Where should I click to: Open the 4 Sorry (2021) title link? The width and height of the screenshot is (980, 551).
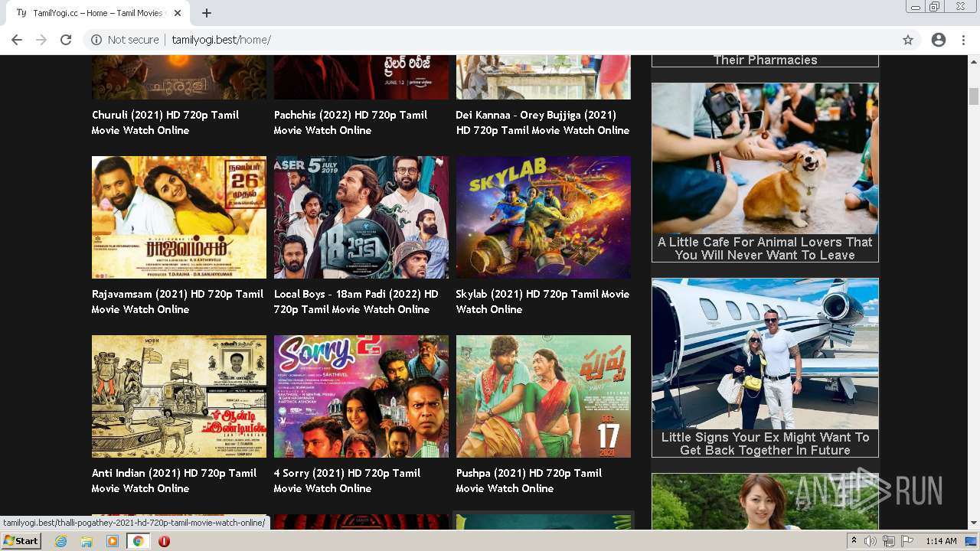(348, 481)
